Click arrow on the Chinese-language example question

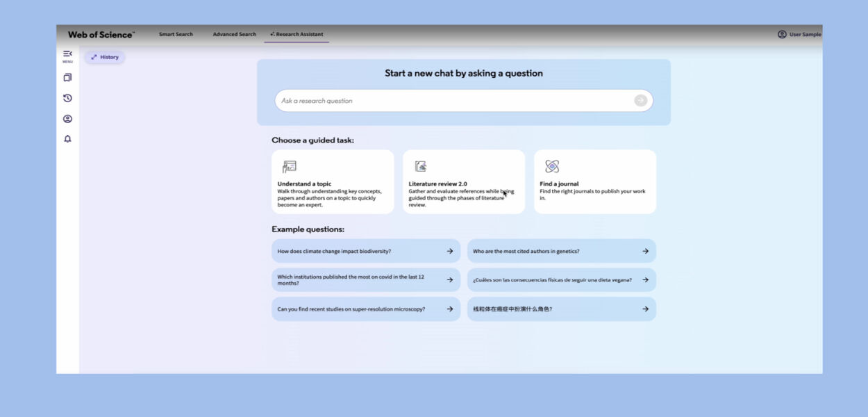pyautogui.click(x=645, y=309)
